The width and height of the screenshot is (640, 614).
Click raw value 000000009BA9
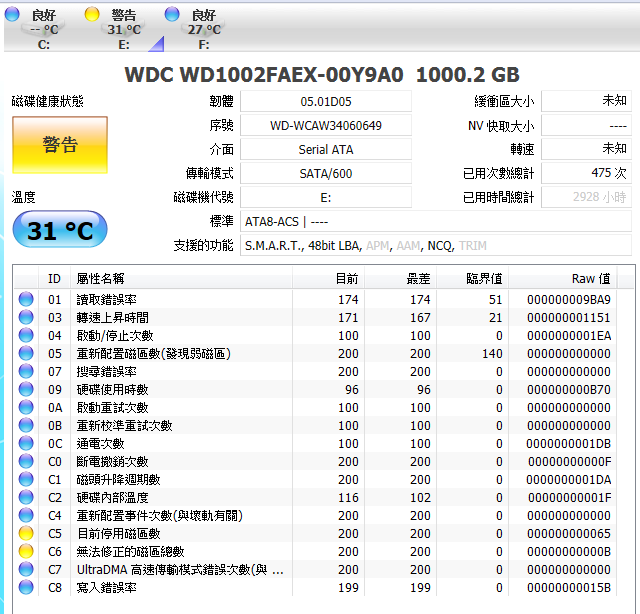tap(569, 299)
